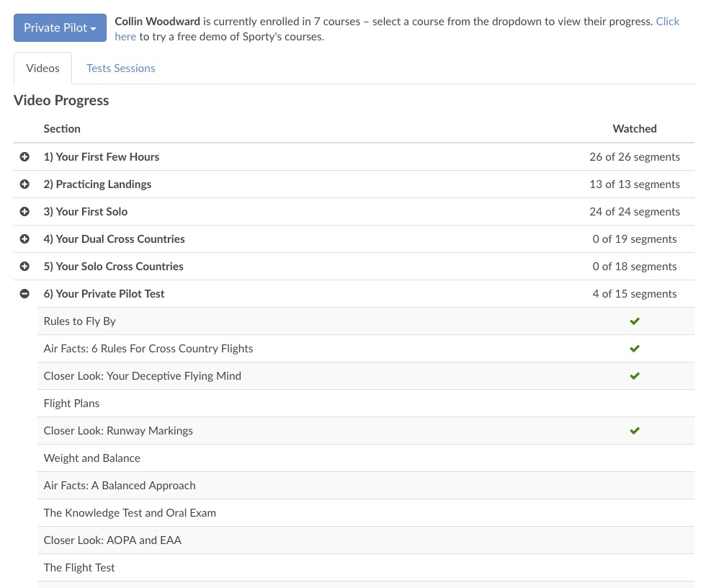Open The Flight Test segment
The image size is (706, 588).
pos(79,568)
